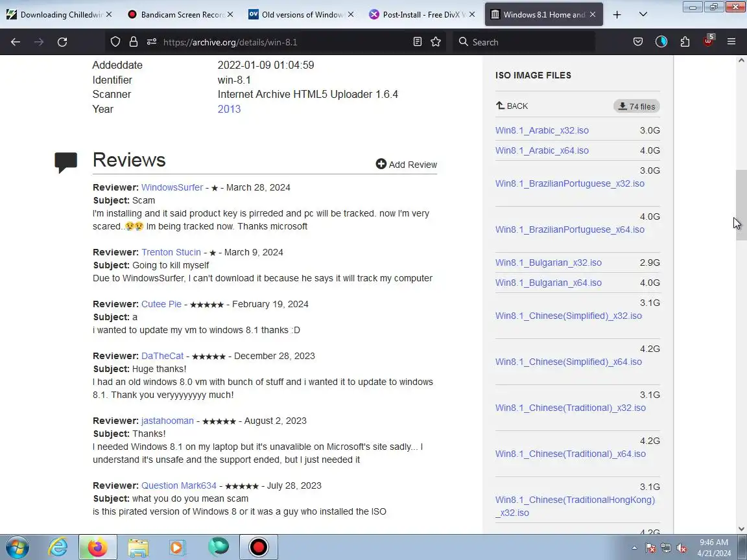
Task: Open the 2013 year link
Action: click(x=229, y=109)
